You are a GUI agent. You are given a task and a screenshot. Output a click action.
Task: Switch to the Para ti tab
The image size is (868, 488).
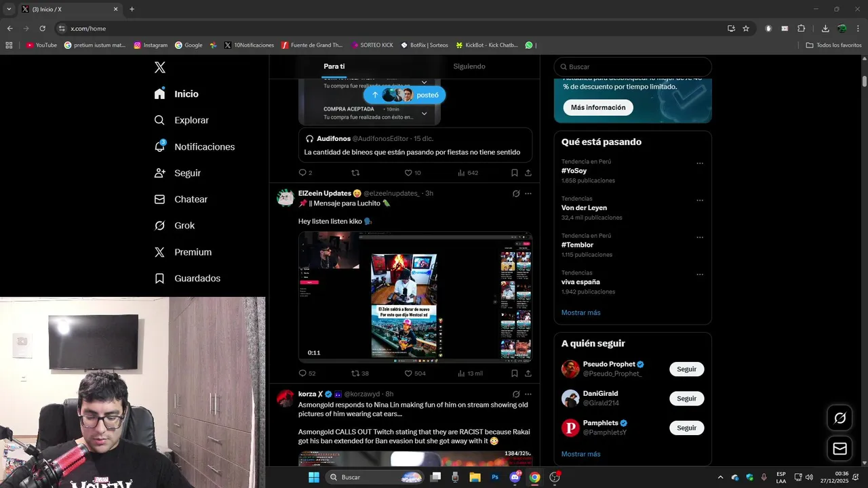click(x=334, y=66)
